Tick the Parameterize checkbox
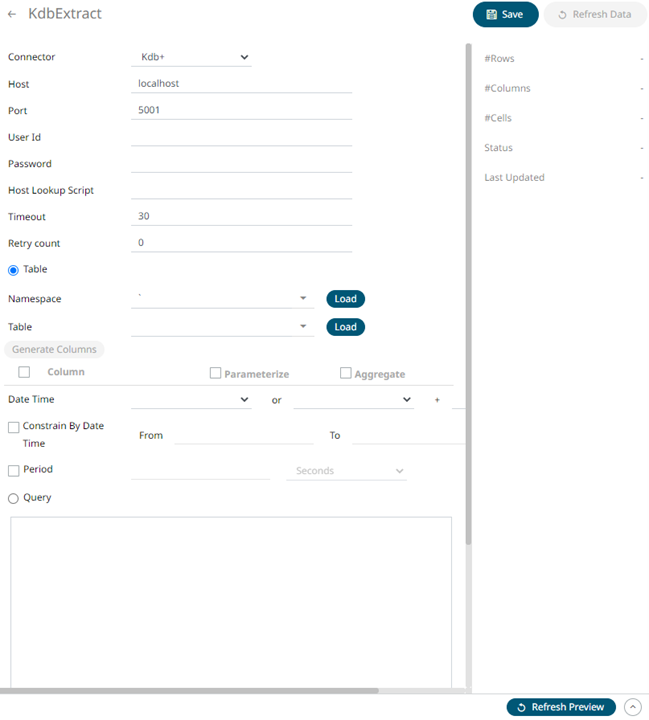 coord(215,374)
